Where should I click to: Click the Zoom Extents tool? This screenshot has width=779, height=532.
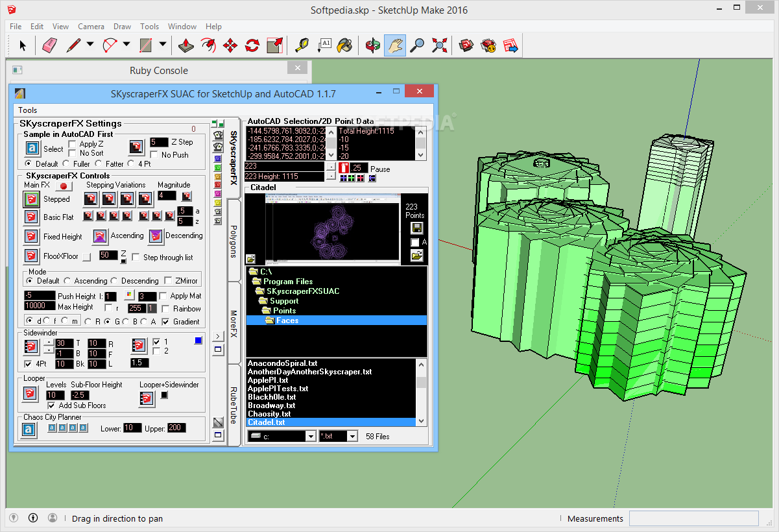pyautogui.click(x=440, y=45)
